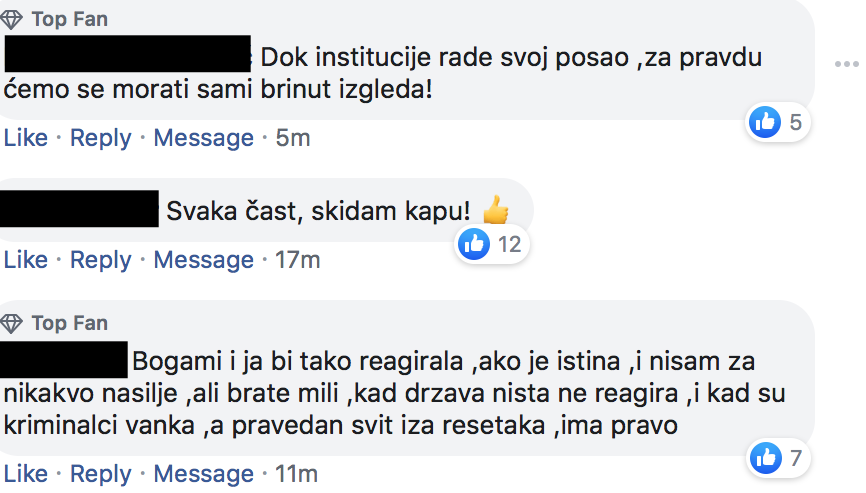866x493 pixels.
Task: Message the author of the 11m comment
Action: tap(203, 474)
